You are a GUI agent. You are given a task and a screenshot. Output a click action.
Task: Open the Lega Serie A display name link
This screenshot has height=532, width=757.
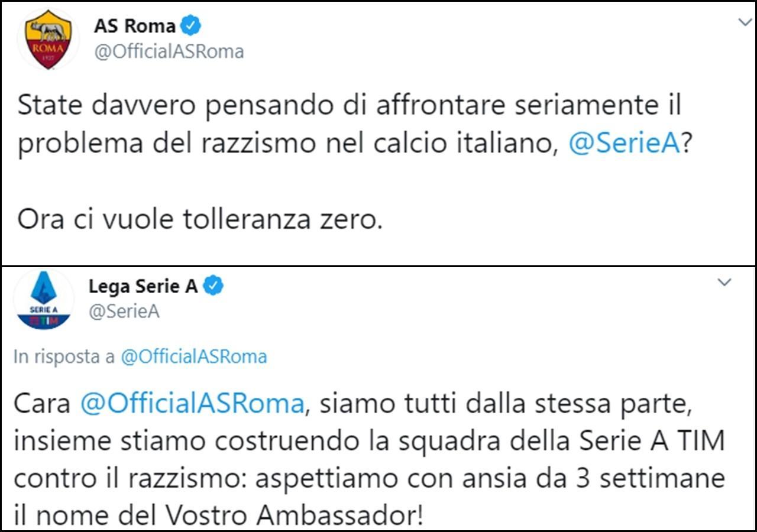143,287
